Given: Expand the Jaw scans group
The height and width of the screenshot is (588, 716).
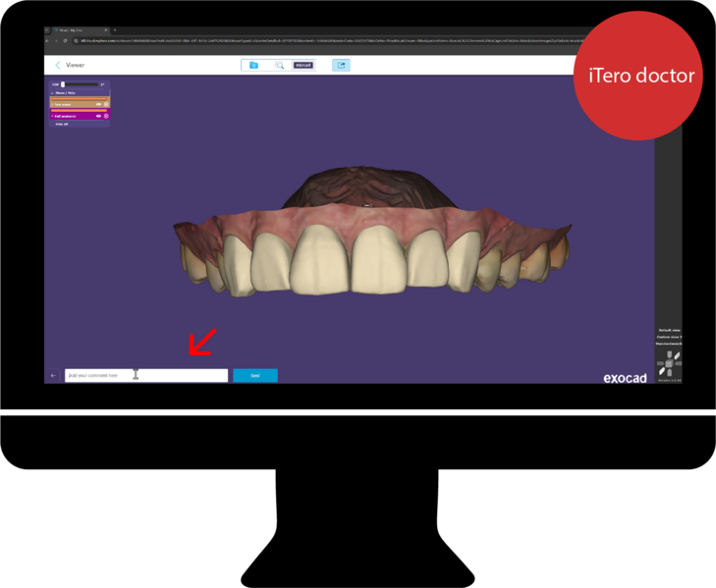Looking at the screenshot, I should click(x=52, y=104).
